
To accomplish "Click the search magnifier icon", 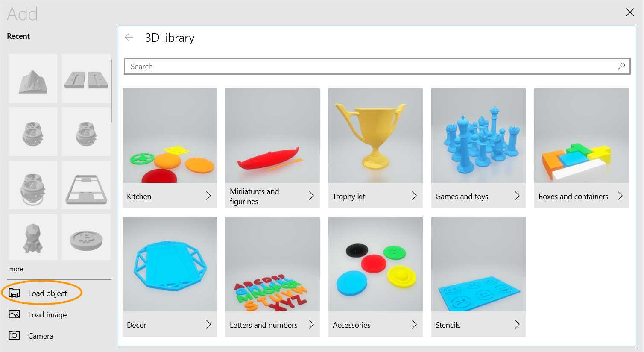I will tap(621, 66).
